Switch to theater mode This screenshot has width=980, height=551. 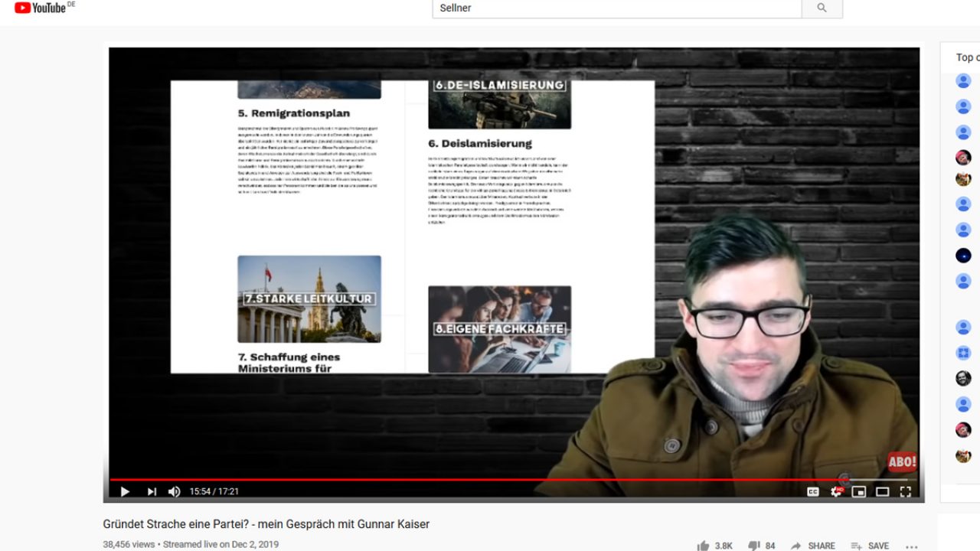(x=882, y=491)
